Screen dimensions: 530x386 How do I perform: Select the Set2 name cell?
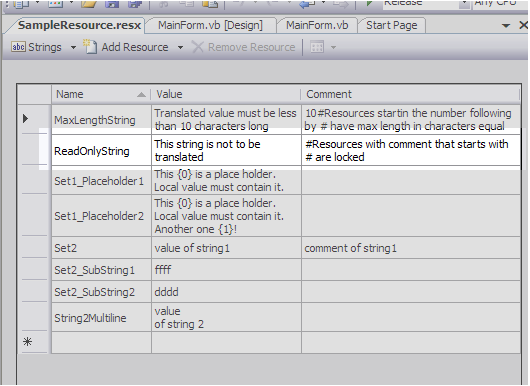[101, 248]
